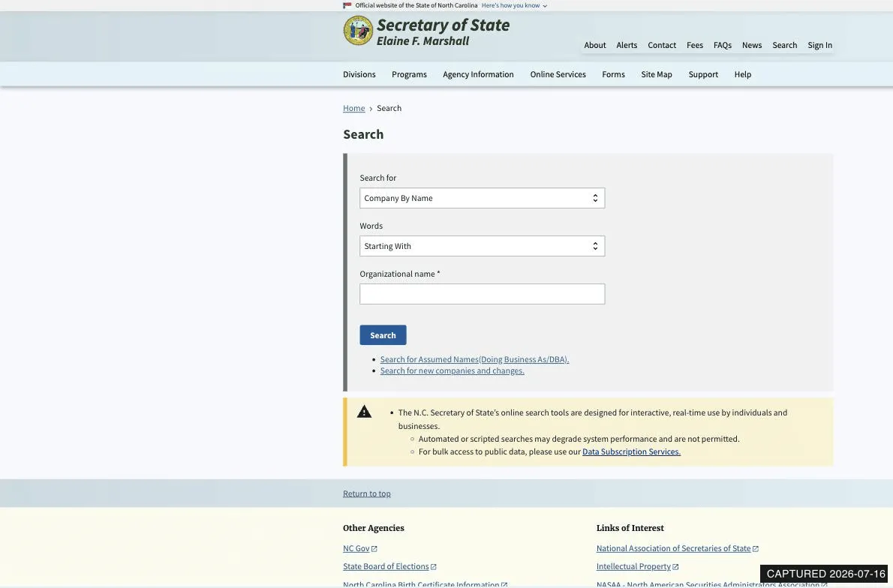Open the Help menu item
893x588 pixels.
[743, 74]
